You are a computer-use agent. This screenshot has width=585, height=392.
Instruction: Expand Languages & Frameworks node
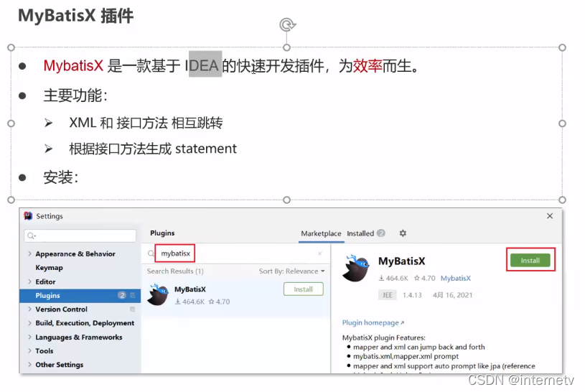pyautogui.click(x=29, y=337)
